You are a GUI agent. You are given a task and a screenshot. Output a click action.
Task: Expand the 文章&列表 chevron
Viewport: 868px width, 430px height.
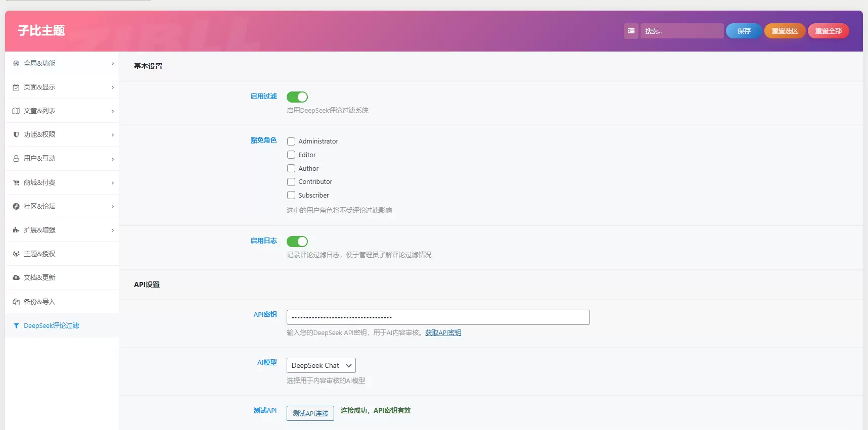tap(113, 111)
